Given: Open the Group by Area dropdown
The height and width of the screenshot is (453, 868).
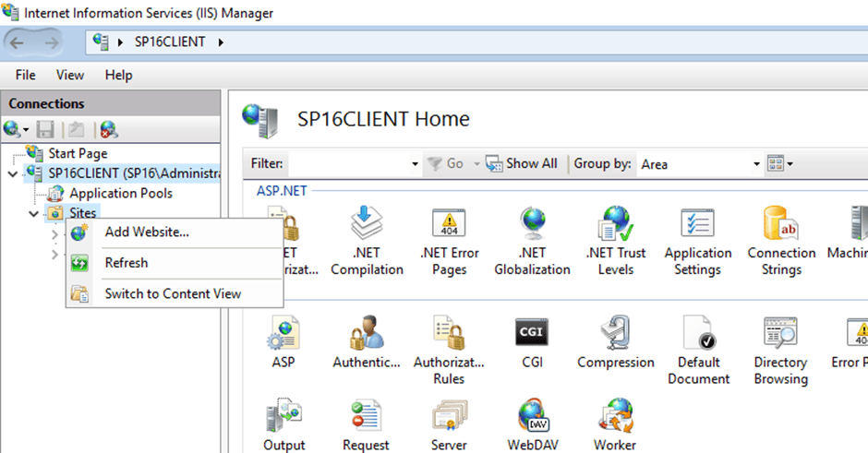Looking at the screenshot, I should point(699,164).
